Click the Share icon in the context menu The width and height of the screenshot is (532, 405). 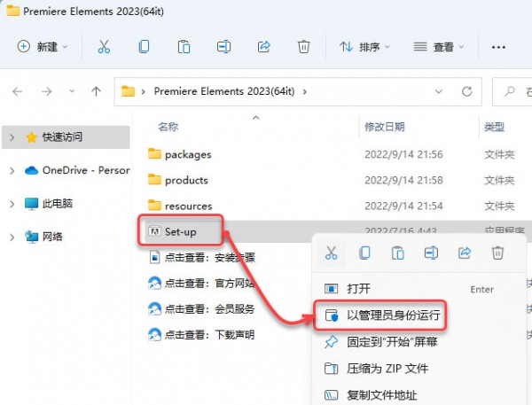(x=464, y=253)
